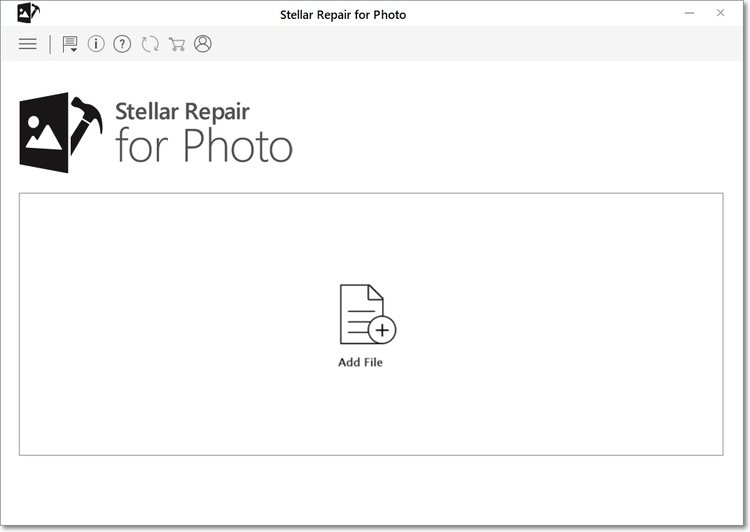Click the plus circle on Add File
This screenshot has height=532, width=750.
pyautogui.click(x=382, y=330)
